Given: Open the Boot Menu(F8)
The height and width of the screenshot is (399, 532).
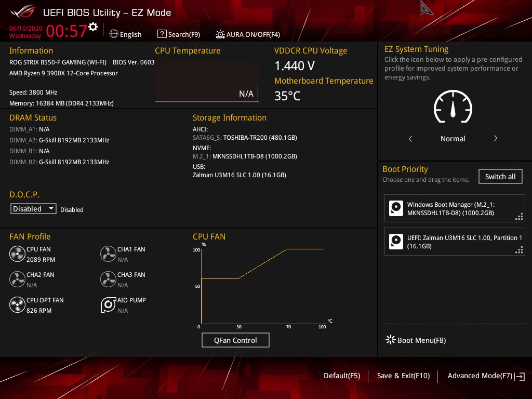Looking at the screenshot, I should (416, 340).
